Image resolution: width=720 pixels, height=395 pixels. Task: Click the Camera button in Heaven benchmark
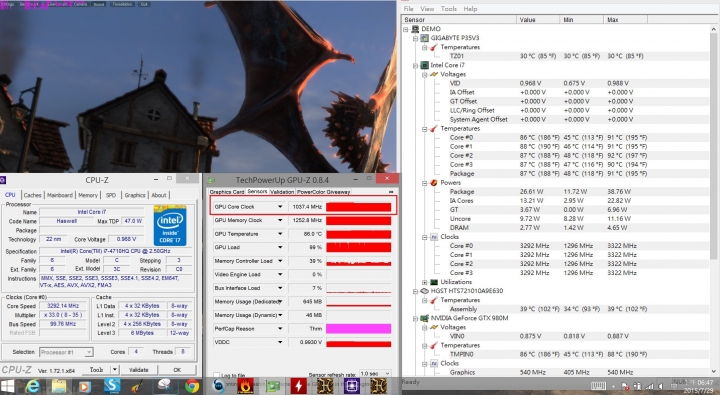[x=80, y=4]
